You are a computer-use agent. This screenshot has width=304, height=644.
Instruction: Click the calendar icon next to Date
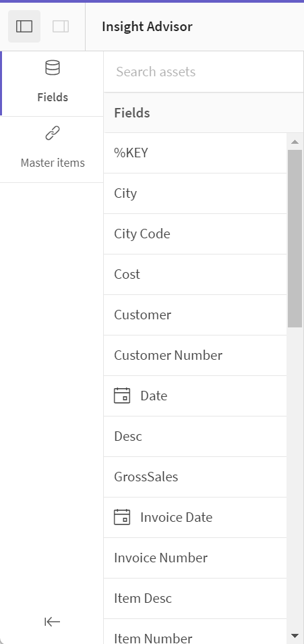pyautogui.click(x=122, y=396)
